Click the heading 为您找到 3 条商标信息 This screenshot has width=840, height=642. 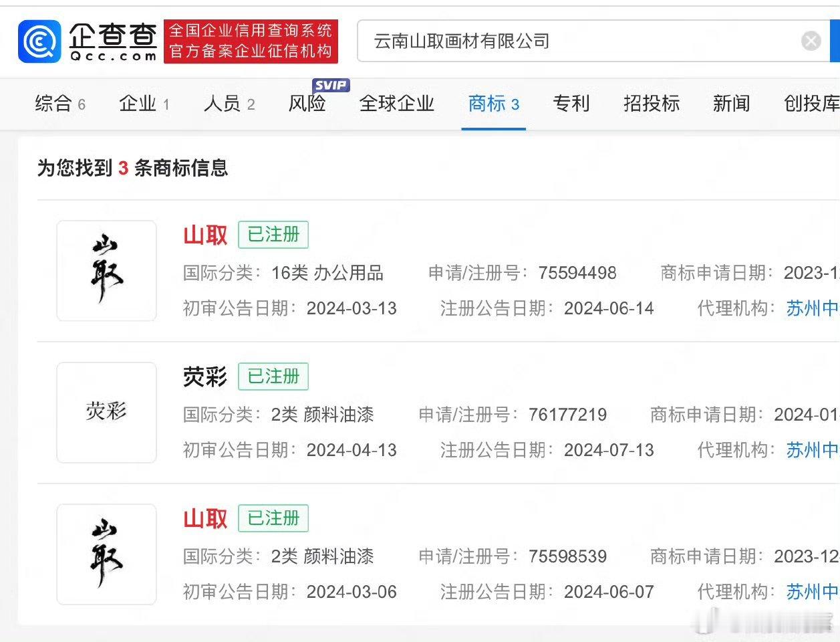click(132, 168)
